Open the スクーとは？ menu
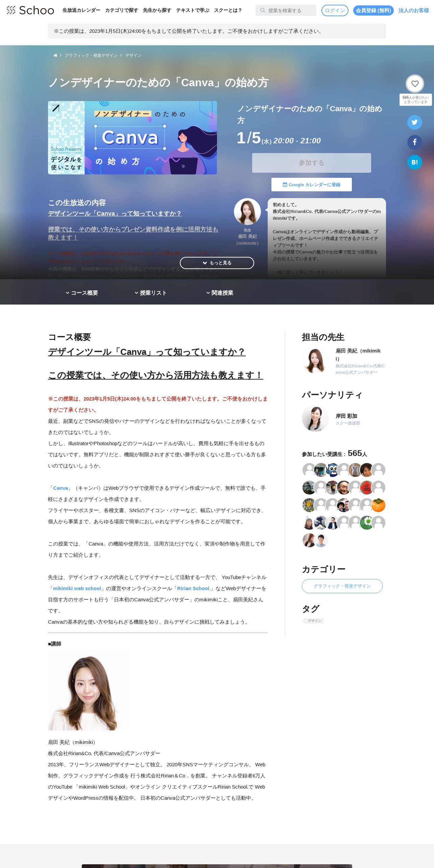Screen dimensions: 434x868 tap(228, 10)
